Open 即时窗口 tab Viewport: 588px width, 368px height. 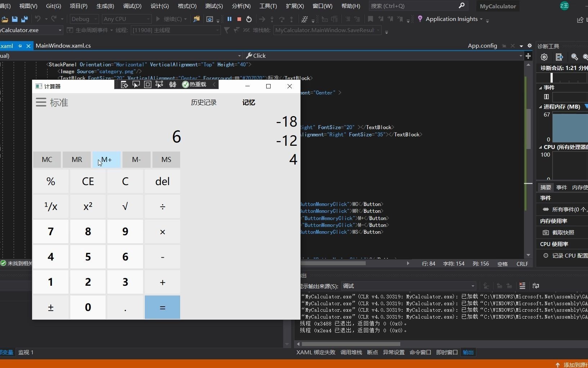(x=447, y=352)
